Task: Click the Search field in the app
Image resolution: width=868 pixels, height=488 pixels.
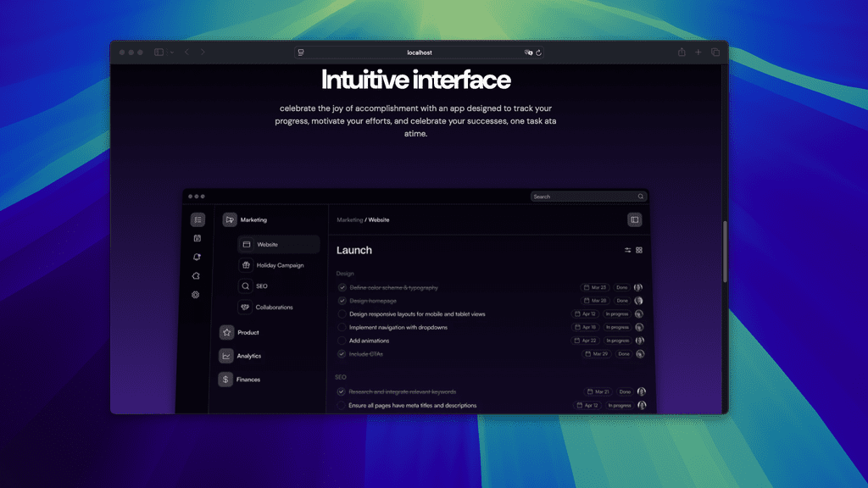Action: tap(583, 197)
